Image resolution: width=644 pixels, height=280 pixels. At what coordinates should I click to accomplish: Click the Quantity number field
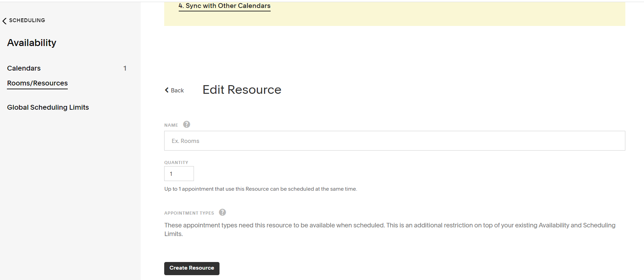click(x=179, y=173)
